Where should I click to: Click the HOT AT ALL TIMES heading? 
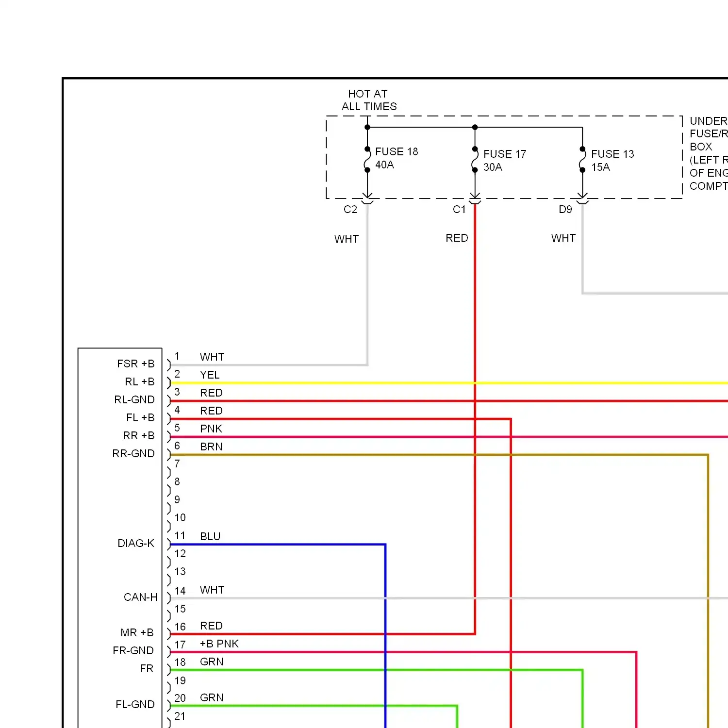point(369,100)
